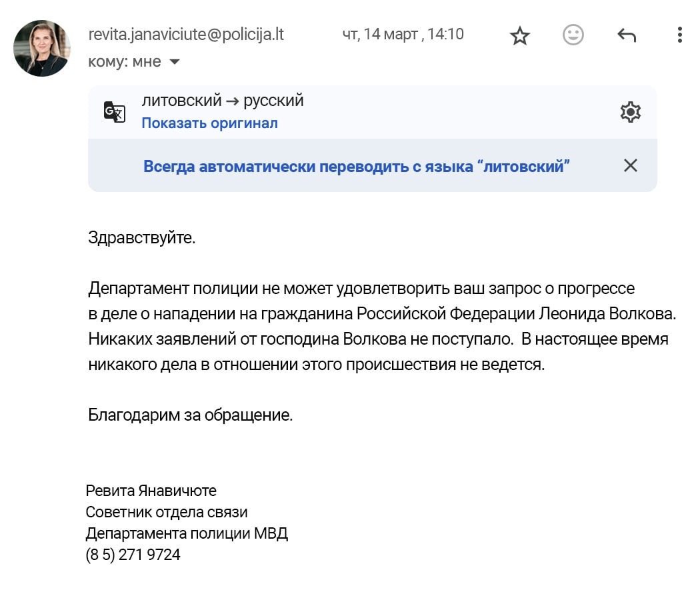
Task: Click the signature name "Ревита Янавичюте"
Action: pos(151,491)
